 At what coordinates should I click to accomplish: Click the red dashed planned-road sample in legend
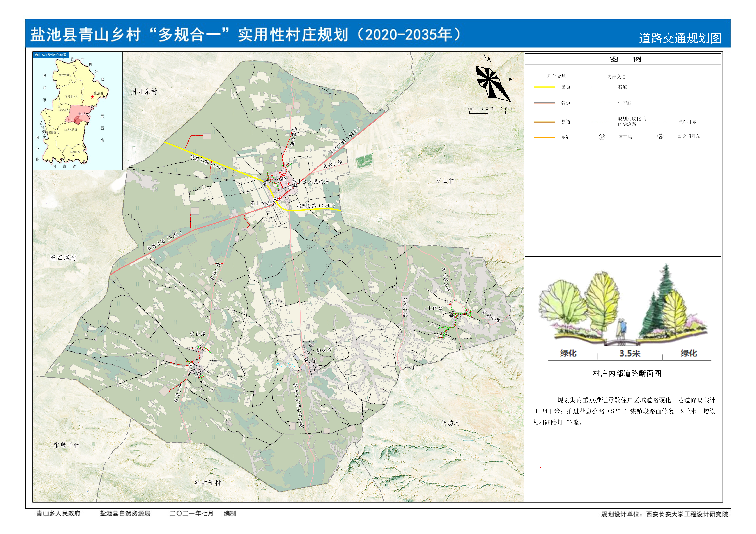(x=600, y=122)
